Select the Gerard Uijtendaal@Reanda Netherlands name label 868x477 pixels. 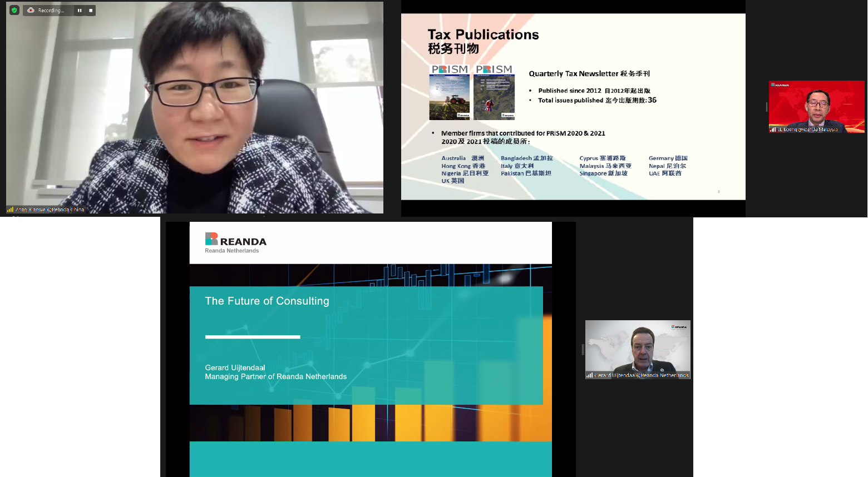click(x=642, y=375)
